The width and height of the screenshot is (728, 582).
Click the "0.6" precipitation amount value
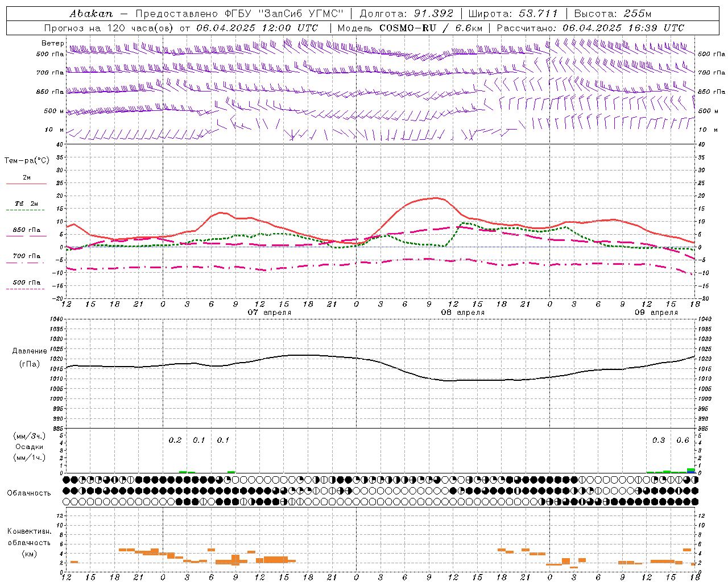(x=682, y=440)
